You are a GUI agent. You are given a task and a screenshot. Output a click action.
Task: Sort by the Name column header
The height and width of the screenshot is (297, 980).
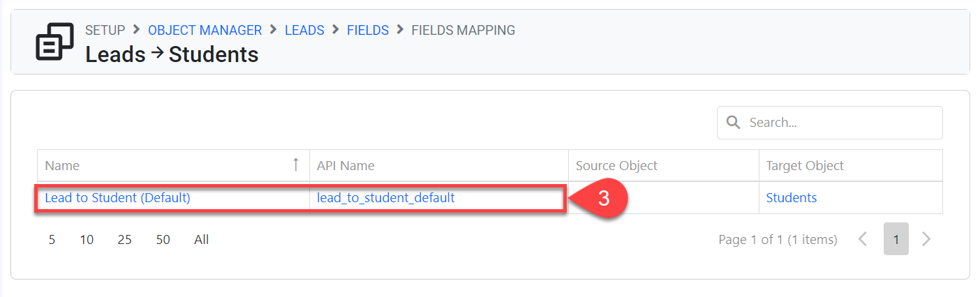coord(62,166)
